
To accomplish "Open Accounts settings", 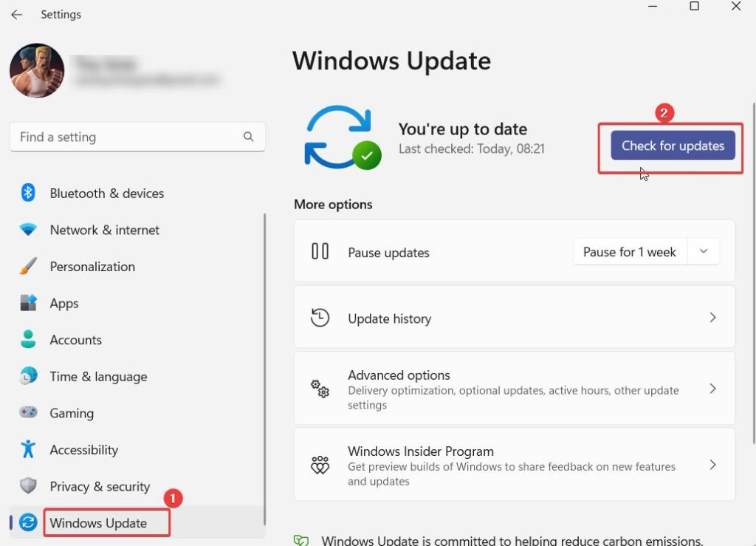I will 76,340.
